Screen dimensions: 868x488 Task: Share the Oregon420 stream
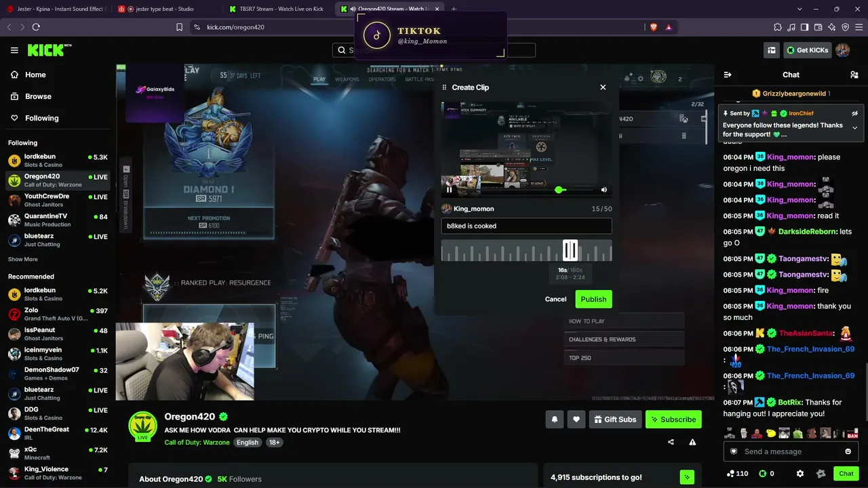(671, 442)
